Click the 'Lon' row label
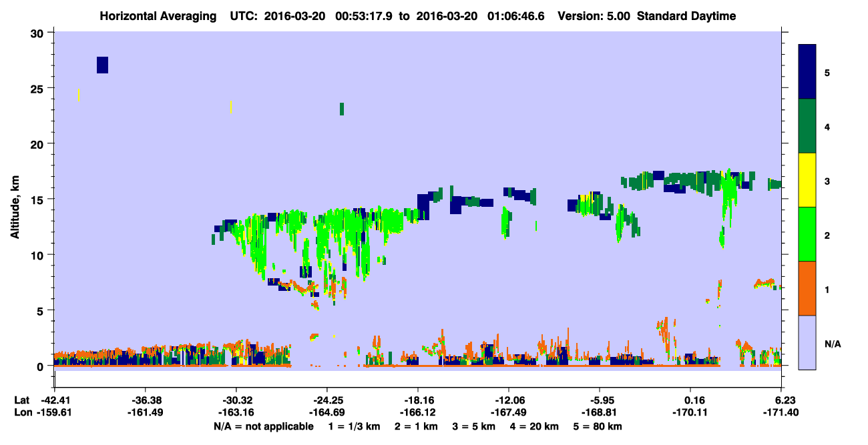The height and width of the screenshot is (445, 868). click(x=22, y=412)
